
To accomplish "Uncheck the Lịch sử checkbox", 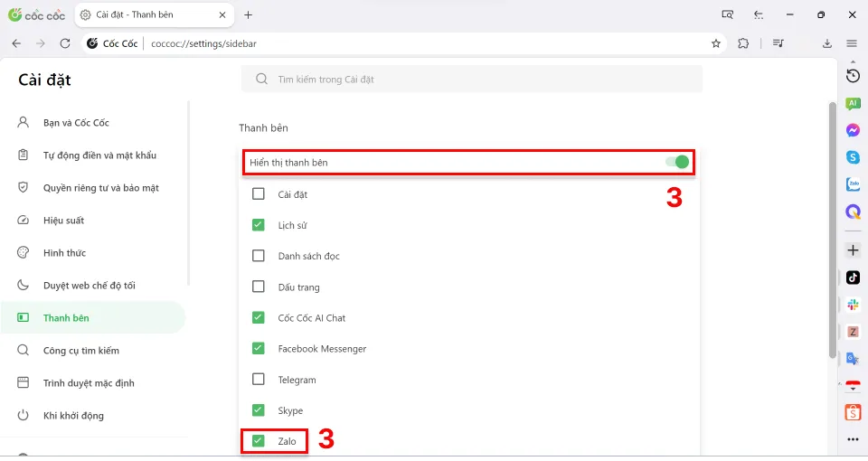I will point(259,225).
